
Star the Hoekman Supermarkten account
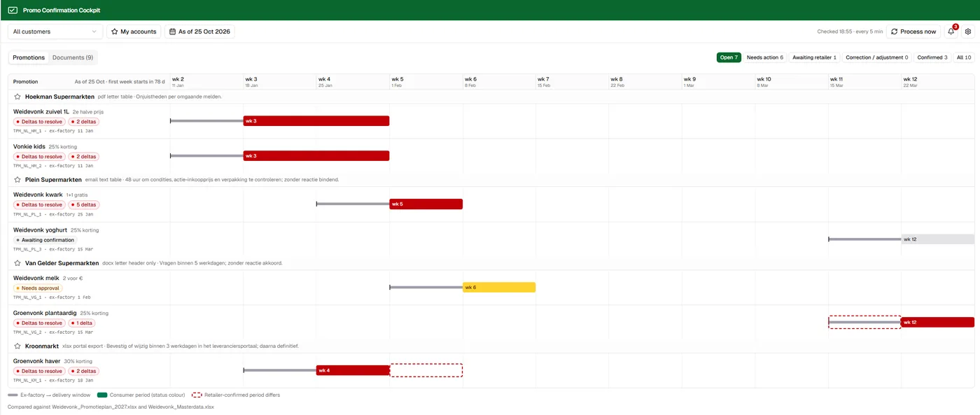[x=17, y=97]
